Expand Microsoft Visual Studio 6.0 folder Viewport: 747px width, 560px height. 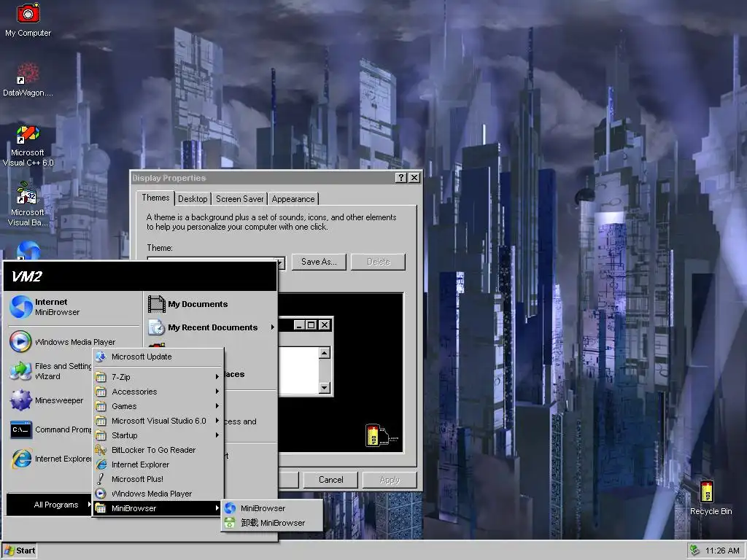[x=158, y=421]
